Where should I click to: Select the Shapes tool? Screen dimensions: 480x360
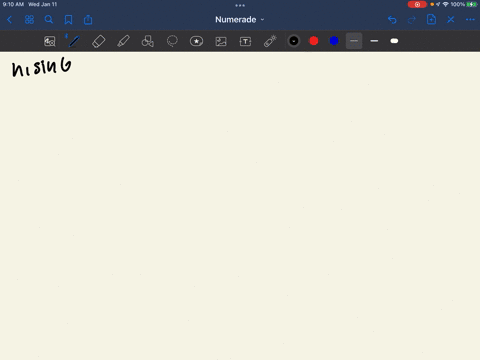coord(148,41)
